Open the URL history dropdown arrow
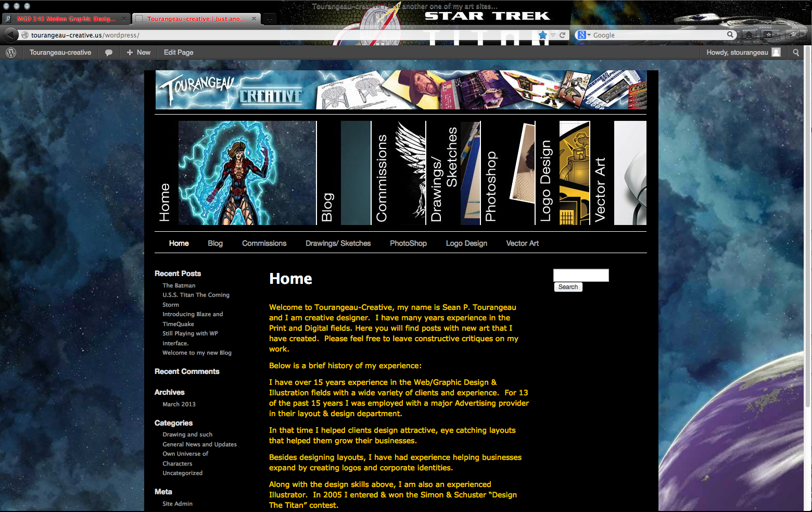The width and height of the screenshot is (812, 512). 553,35
